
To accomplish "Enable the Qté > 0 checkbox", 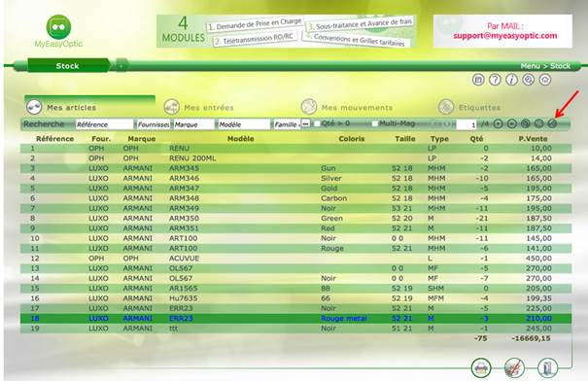I will [x=317, y=123].
